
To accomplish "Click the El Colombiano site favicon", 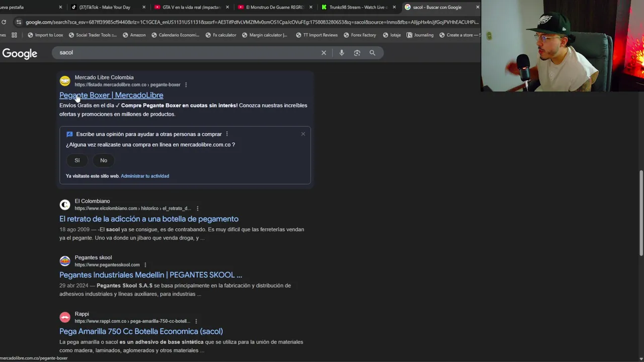I will click(x=65, y=205).
